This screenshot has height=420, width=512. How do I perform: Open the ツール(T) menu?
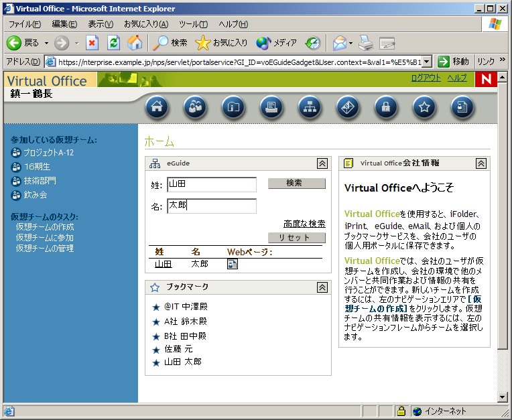pos(193,24)
